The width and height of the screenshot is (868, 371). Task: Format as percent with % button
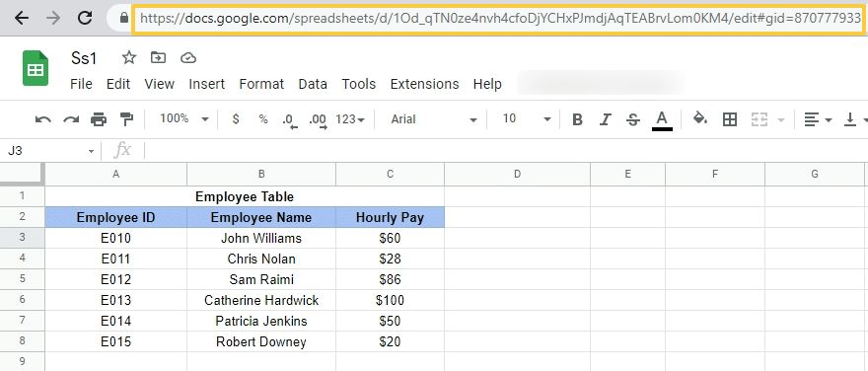(263, 119)
